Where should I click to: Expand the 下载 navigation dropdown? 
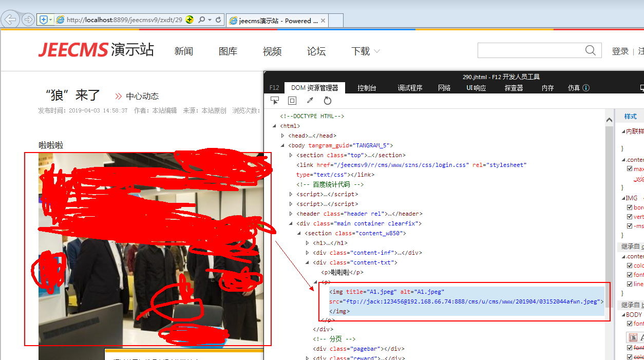tap(376, 51)
